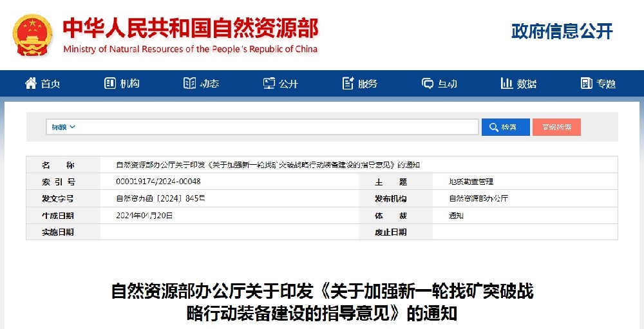Viewport: 644px width, 329px height.
Task: Expand the 标题 search type dropdown
Action: [63, 127]
